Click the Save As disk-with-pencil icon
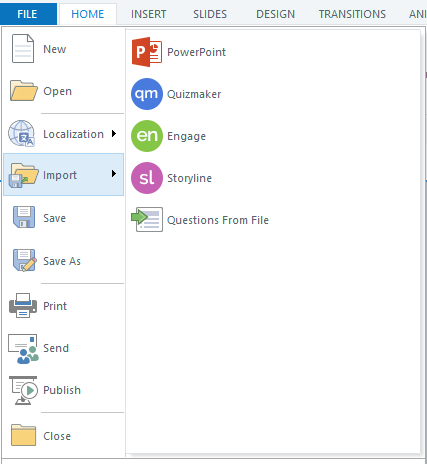Screen dimensions: 427x464 (24, 260)
